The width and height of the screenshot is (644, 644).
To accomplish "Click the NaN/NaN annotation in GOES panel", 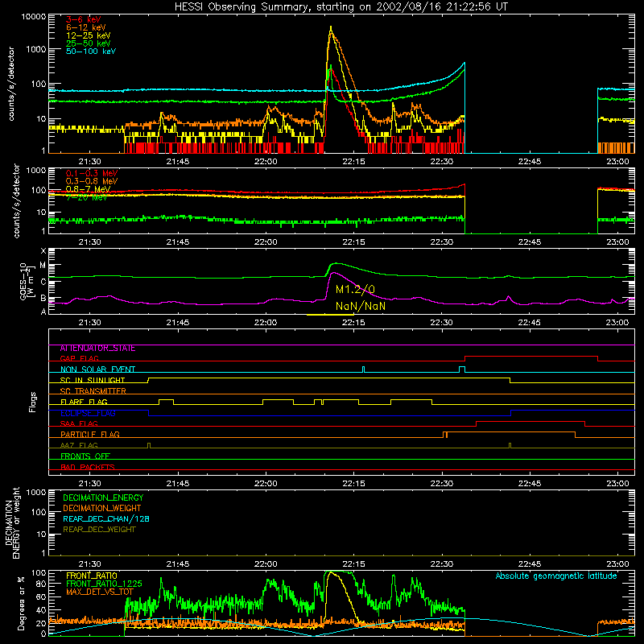I will (x=361, y=306).
